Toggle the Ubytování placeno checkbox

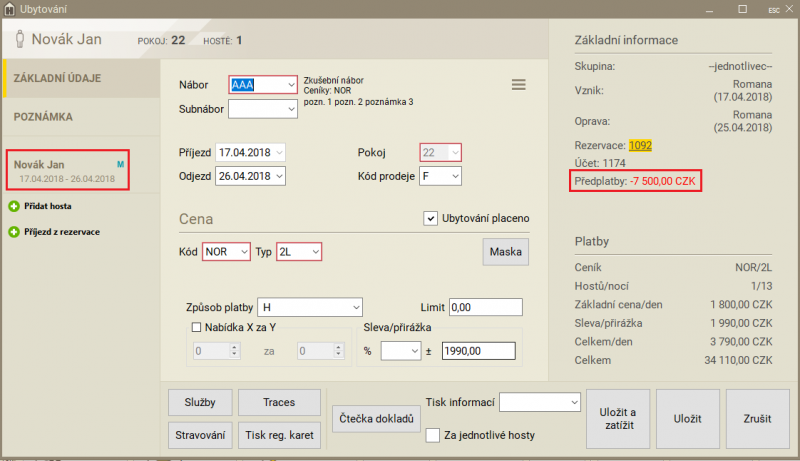click(x=431, y=218)
